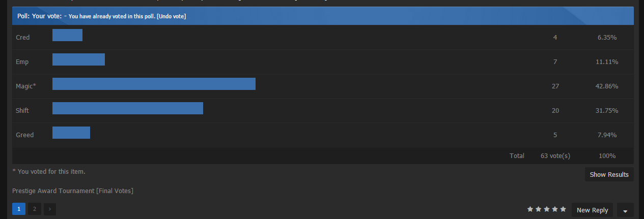Click the 42.86% percentage for Magic

tap(608, 86)
